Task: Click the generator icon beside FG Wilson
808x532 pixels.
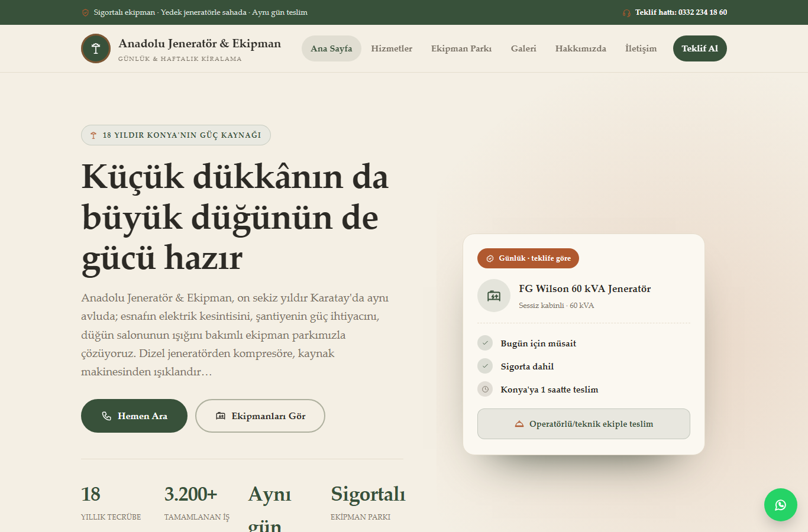Action: [494, 296]
